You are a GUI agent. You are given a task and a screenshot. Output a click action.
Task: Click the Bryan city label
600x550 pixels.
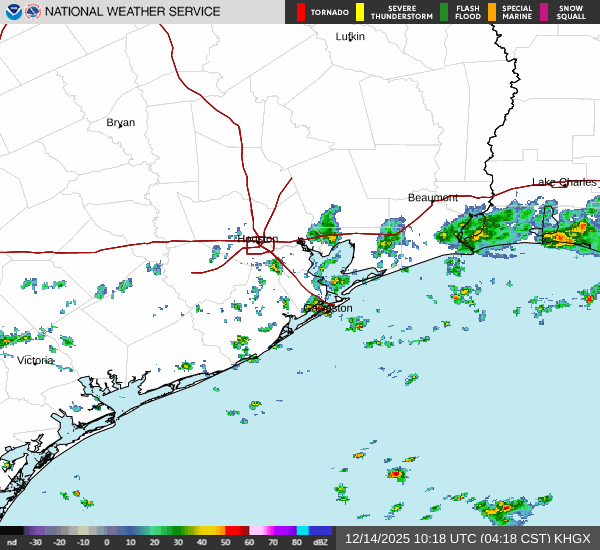pyautogui.click(x=120, y=123)
